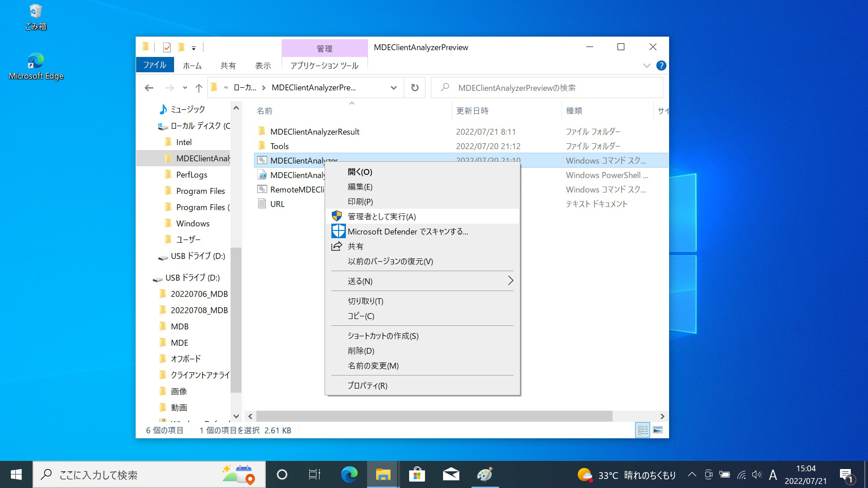Switch to large icons view layout
The image size is (868, 488).
point(658,430)
